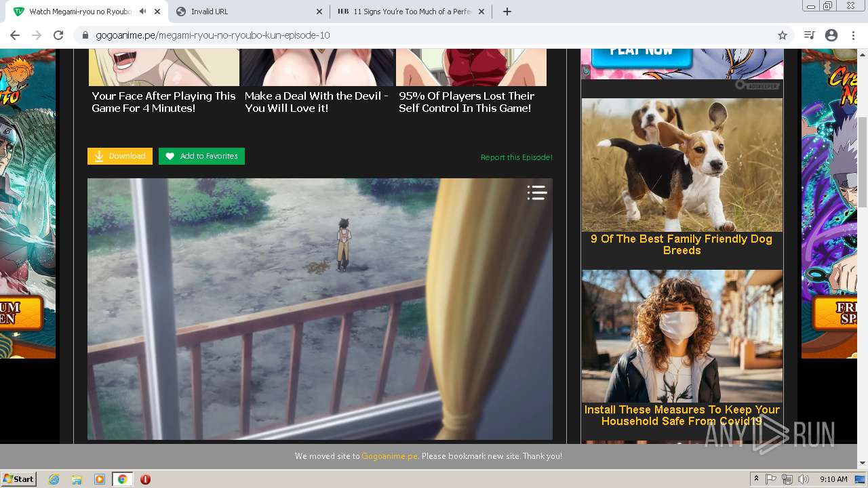Switch to the Invalid URL tab

(249, 12)
